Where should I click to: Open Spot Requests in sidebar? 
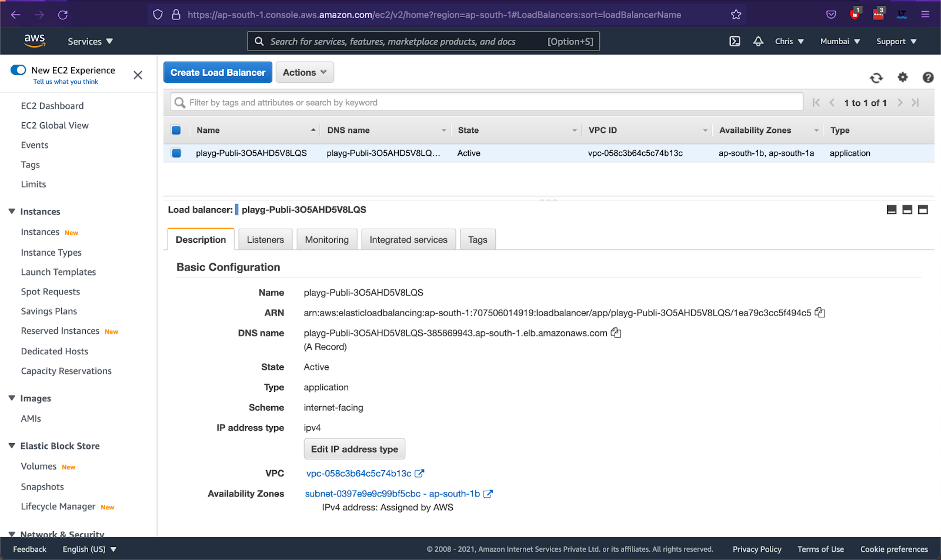click(50, 291)
